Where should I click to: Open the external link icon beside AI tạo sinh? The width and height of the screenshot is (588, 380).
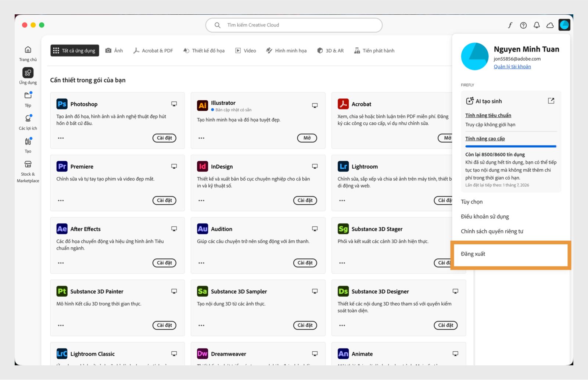tap(551, 101)
